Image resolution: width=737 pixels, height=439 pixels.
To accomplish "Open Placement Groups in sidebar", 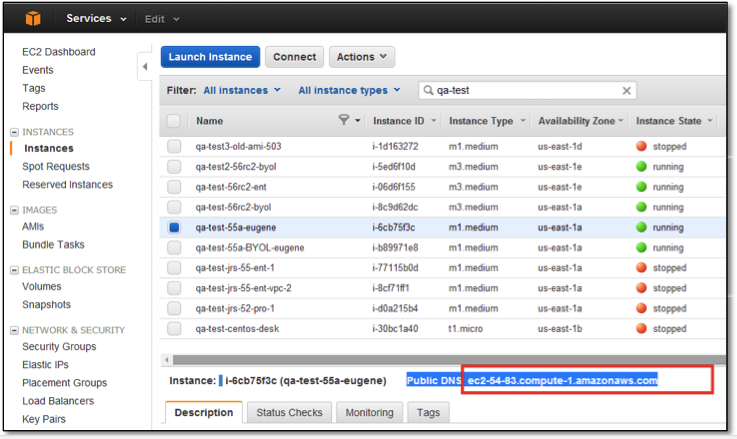I will point(65,383).
